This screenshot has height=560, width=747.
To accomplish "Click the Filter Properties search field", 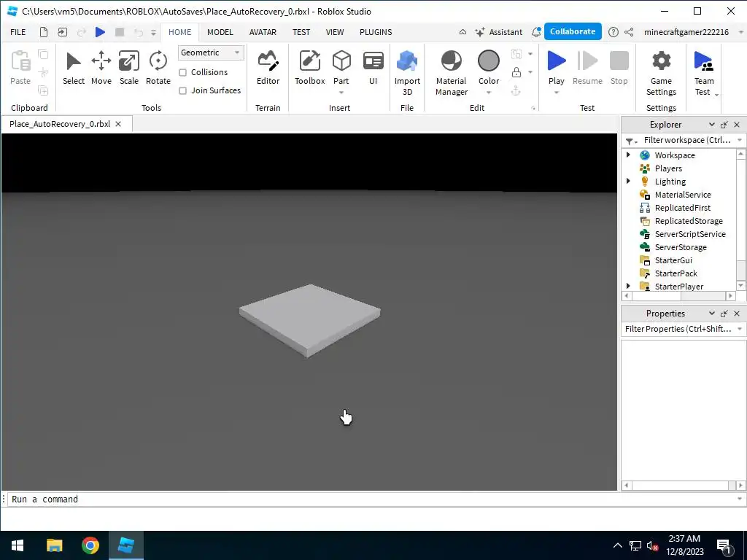I will coord(678,329).
